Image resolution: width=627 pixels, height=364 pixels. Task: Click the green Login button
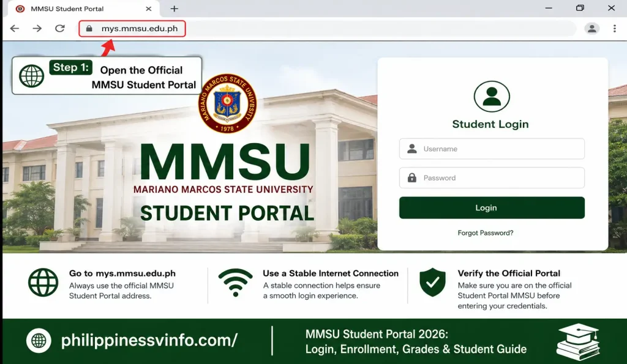tap(492, 207)
